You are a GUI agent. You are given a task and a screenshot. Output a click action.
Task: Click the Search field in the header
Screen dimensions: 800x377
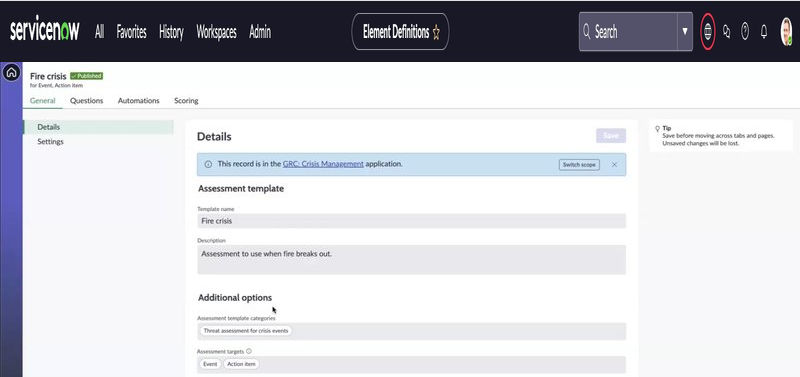click(628, 32)
